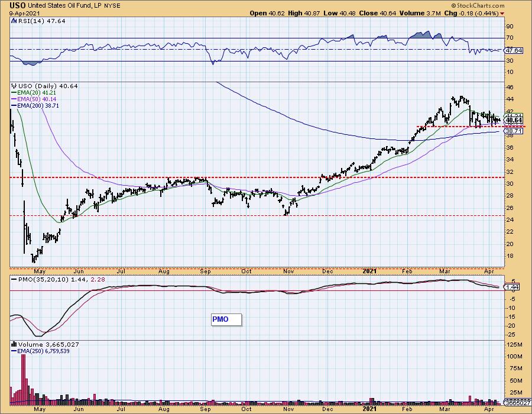Click the 125M level on the volume axis
532x414 pixels.
(x=515, y=345)
